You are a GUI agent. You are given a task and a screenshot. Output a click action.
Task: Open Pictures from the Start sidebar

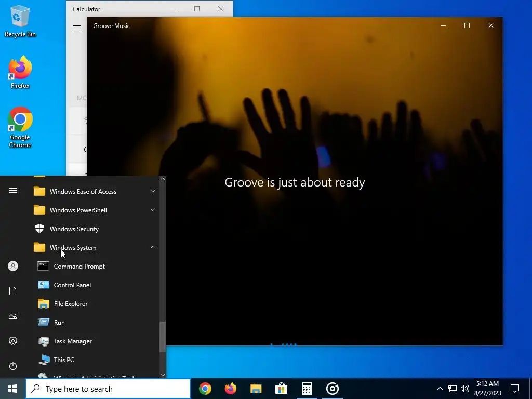[x=13, y=316]
